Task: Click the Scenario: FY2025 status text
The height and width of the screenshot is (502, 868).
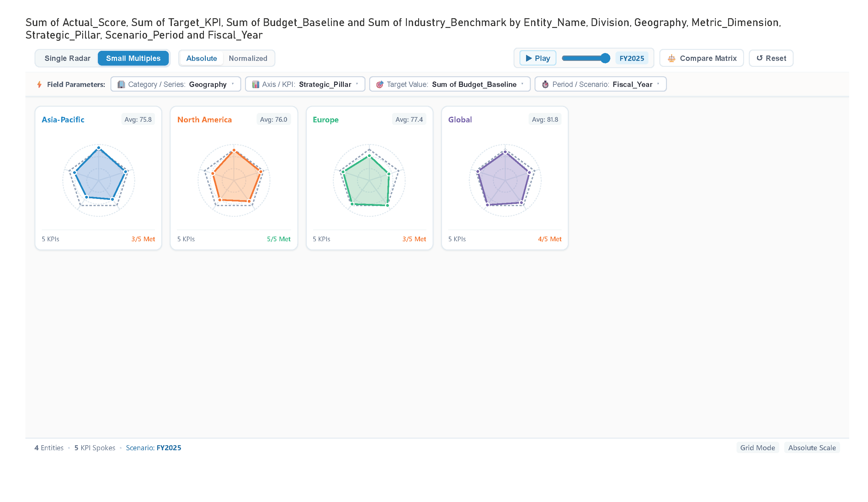Action: pos(153,447)
